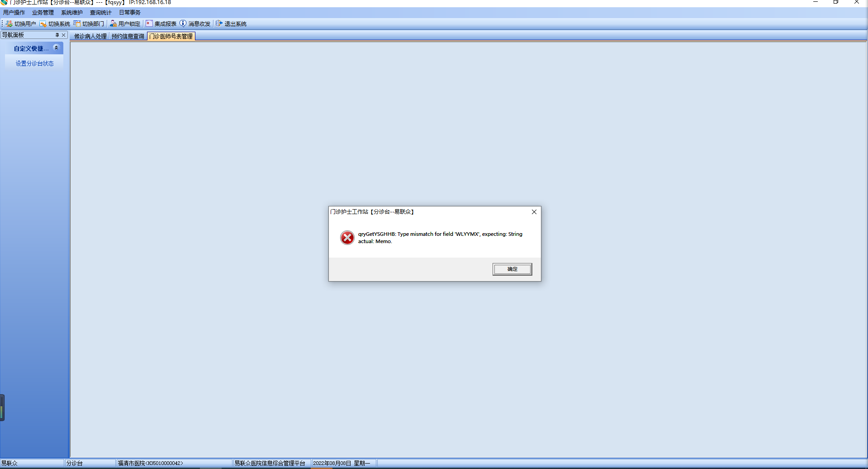Expand the 系统维护 menu
868x469 pixels.
pos(72,13)
